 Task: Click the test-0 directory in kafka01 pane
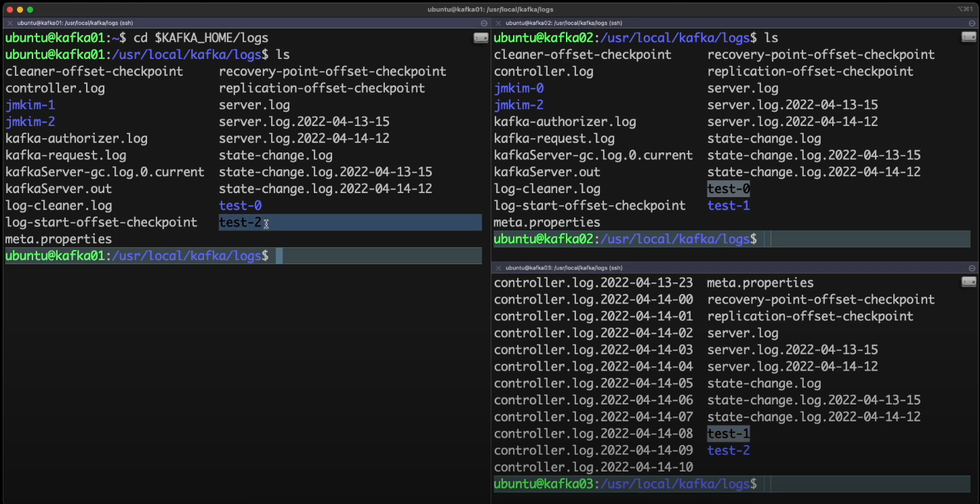click(240, 205)
